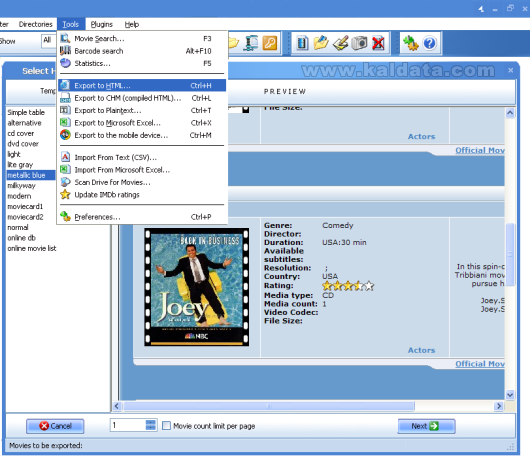Click the preferences gear toolbar icon
This screenshot has height=456, width=530.
pos(410,43)
